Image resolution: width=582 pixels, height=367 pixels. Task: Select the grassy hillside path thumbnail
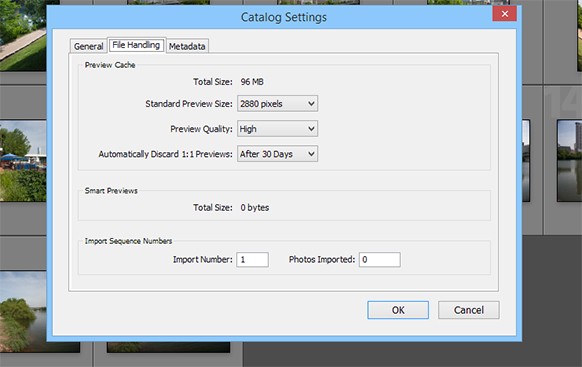coord(23,36)
